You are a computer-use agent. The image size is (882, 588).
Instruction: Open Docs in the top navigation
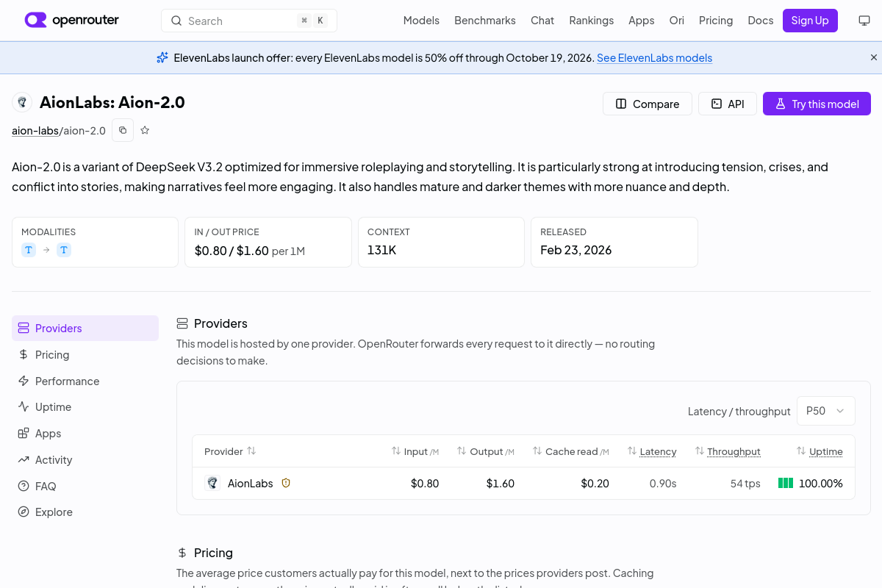(x=761, y=21)
